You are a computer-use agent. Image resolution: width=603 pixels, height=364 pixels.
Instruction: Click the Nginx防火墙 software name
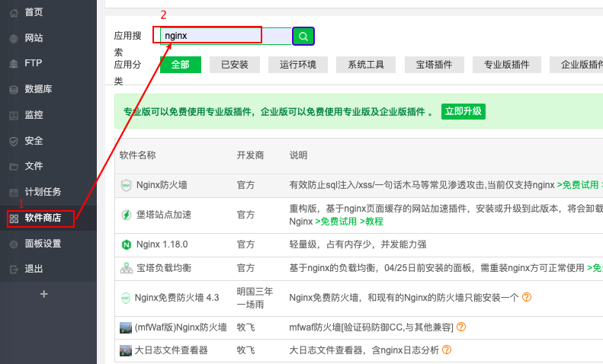(x=162, y=185)
